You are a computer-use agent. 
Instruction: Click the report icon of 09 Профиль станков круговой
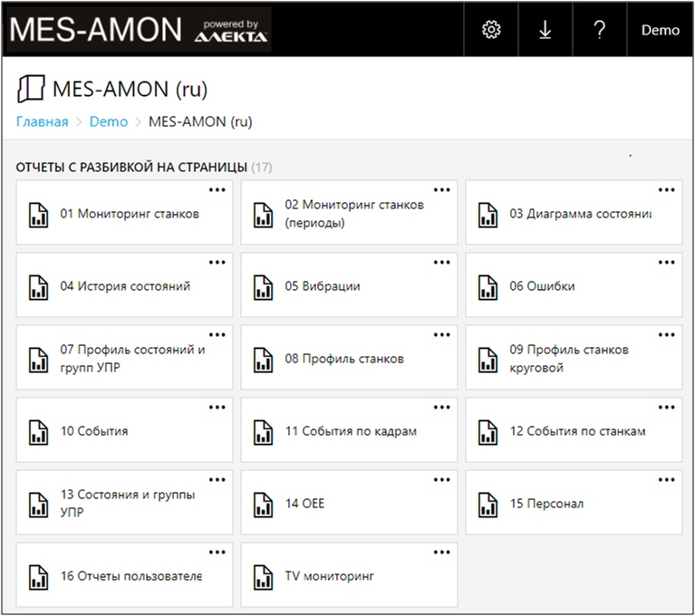click(488, 360)
